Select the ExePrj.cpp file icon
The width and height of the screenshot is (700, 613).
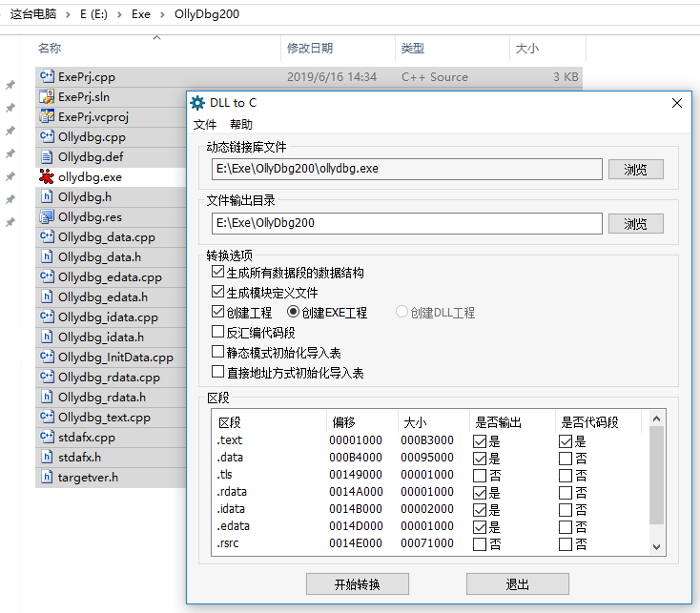[47, 76]
